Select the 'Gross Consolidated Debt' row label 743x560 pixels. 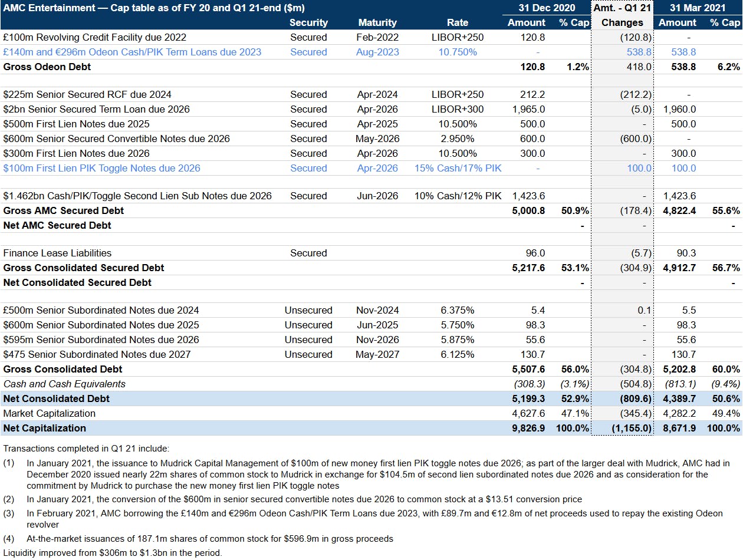(x=63, y=369)
